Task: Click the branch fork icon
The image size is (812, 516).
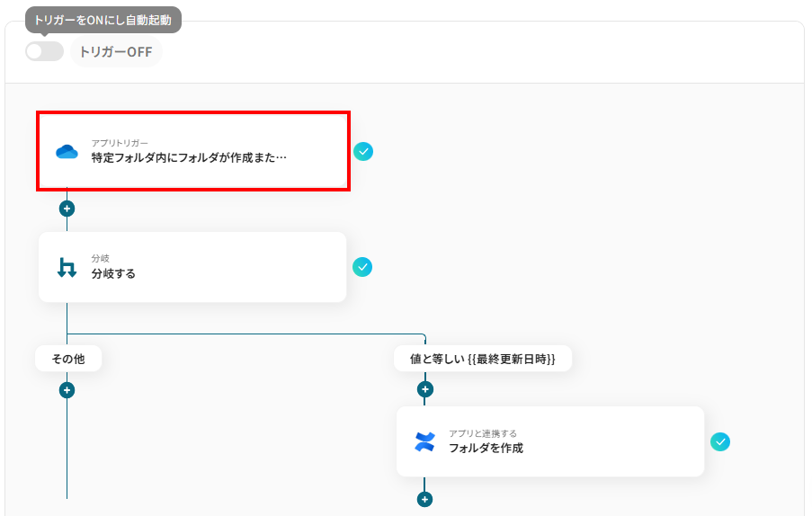Action: [67, 268]
